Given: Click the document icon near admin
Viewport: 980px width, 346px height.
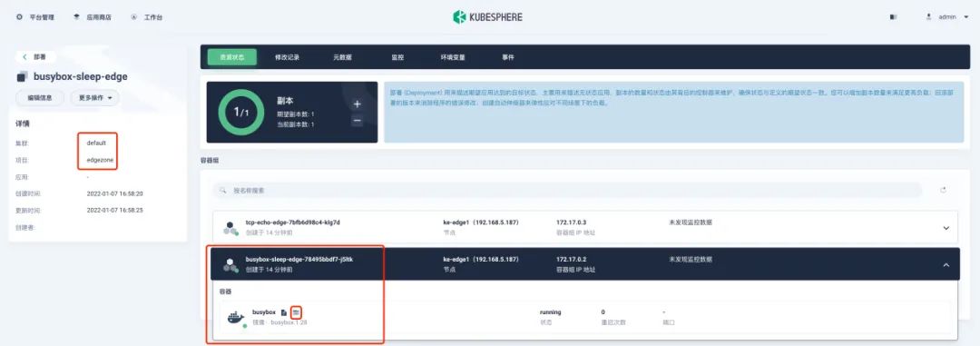Looking at the screenshot, I should [x=893, y=17].
